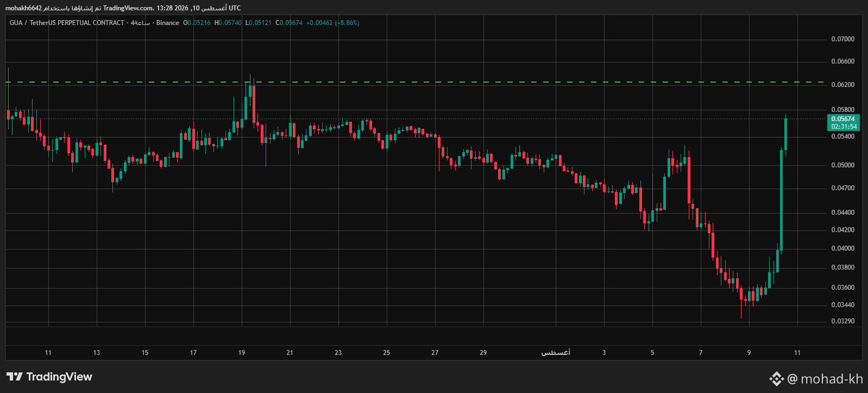Click the date label 29 on time axis
Screen dimensions: 868x393
coord(483,353)
